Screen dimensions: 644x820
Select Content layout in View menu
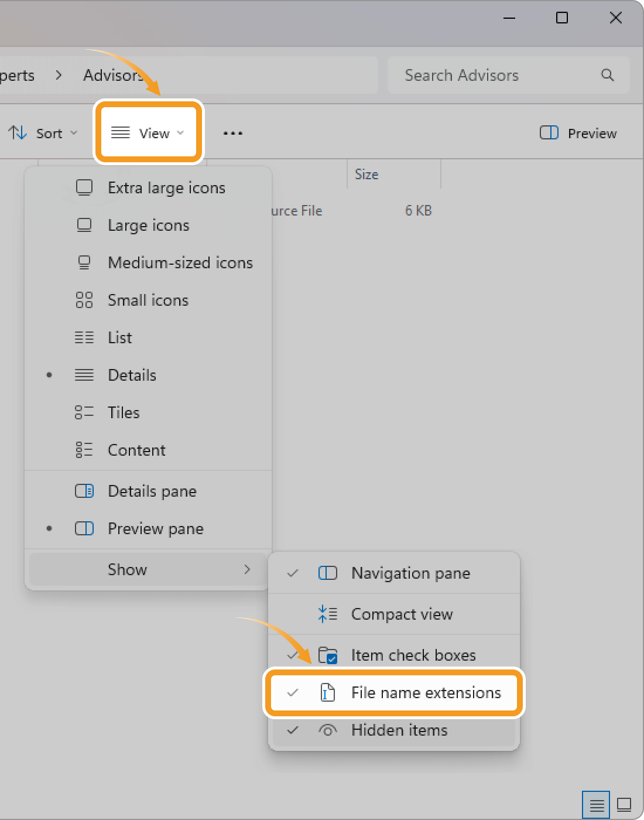[136, 450]
